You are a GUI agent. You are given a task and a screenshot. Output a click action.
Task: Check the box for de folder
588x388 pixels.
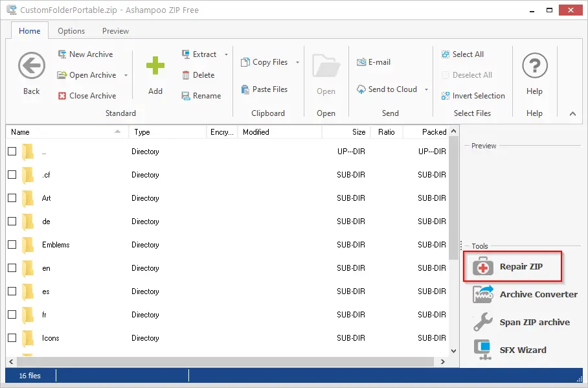click(x=12, y=221)
